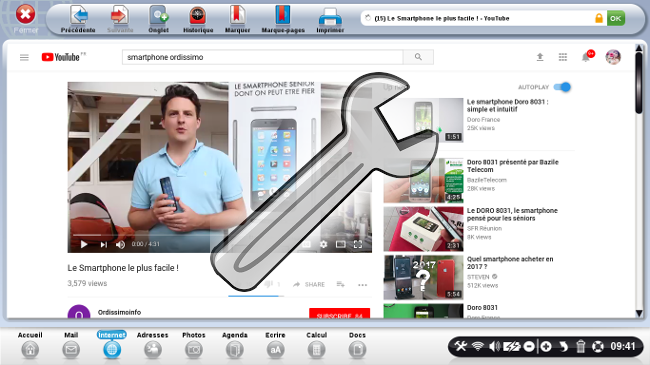Go to the YouTube home logo

(61, 57)
